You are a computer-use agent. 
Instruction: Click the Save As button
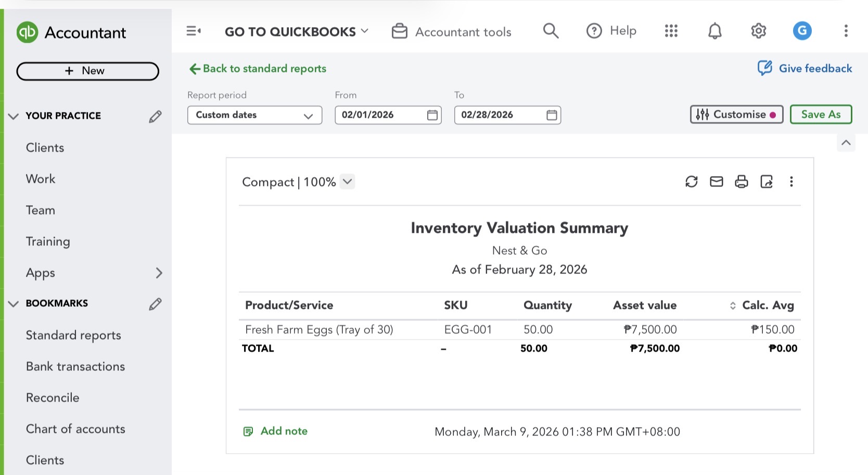(821, 115)
